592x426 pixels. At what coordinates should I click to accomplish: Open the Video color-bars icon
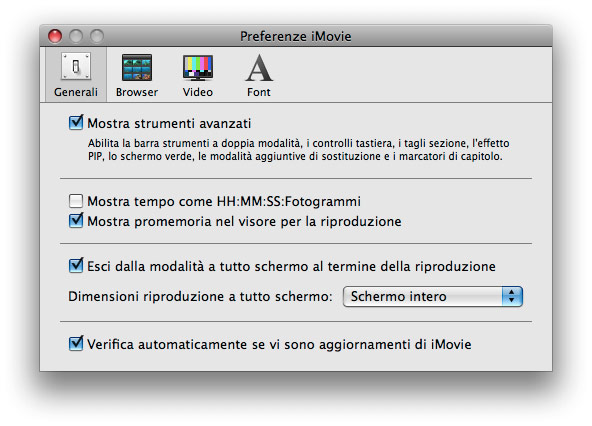click(x=198, y=68)
